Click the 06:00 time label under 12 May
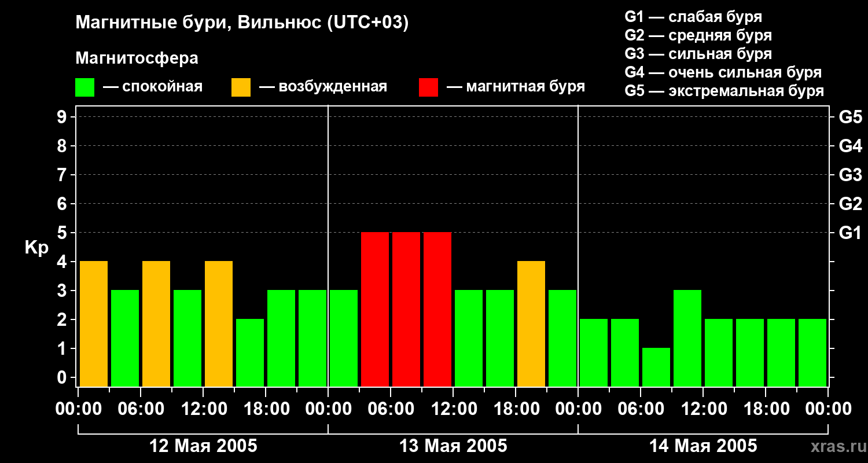868x463 pixels. 141,409
